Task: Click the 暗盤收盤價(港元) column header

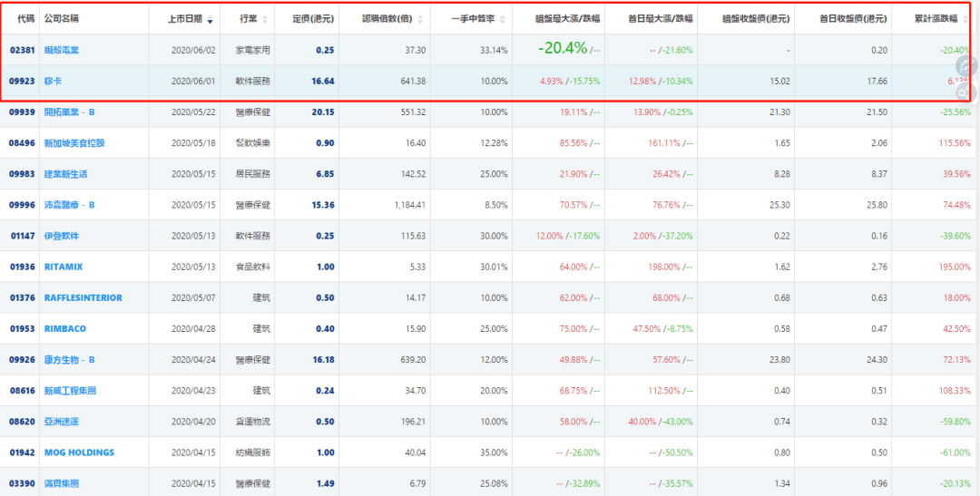Action: (x=756, y=19)
